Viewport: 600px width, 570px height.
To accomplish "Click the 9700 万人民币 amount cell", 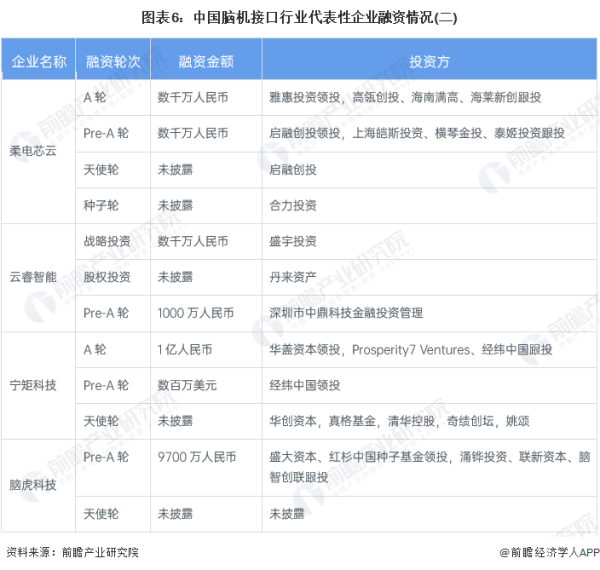I will [x=196, y=457].
